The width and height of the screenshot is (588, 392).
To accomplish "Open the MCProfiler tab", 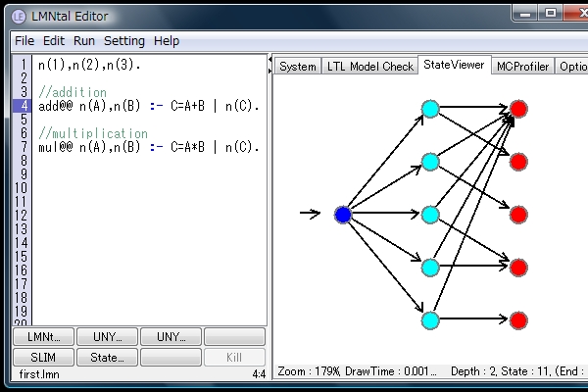I will tap(522, 66).
